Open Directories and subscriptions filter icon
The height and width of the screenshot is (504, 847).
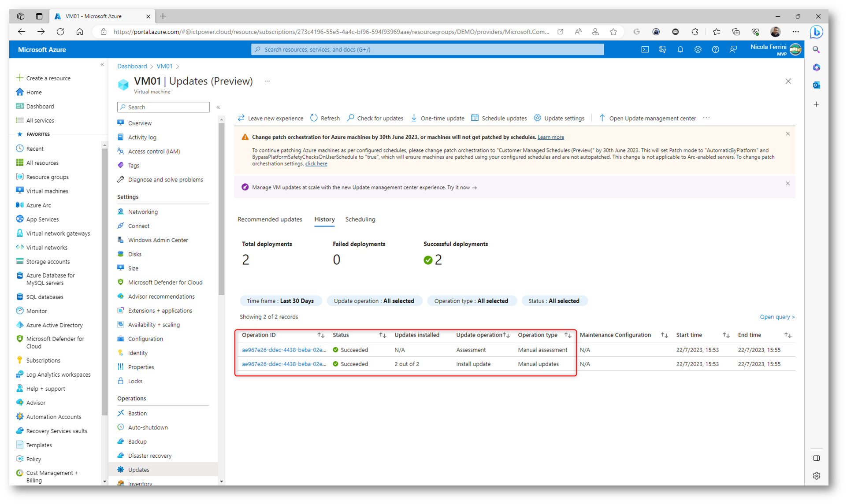click(662, 50)
